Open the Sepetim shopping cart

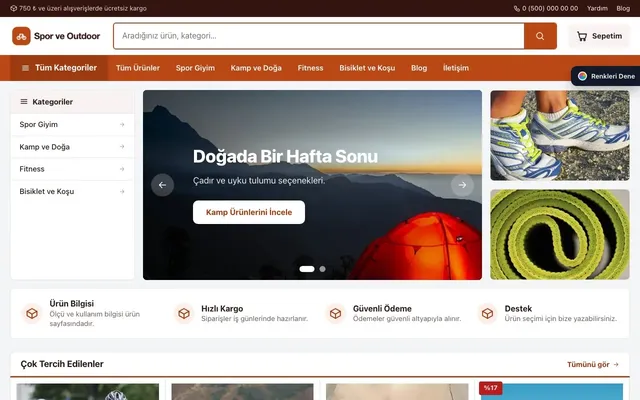(599, 36)
